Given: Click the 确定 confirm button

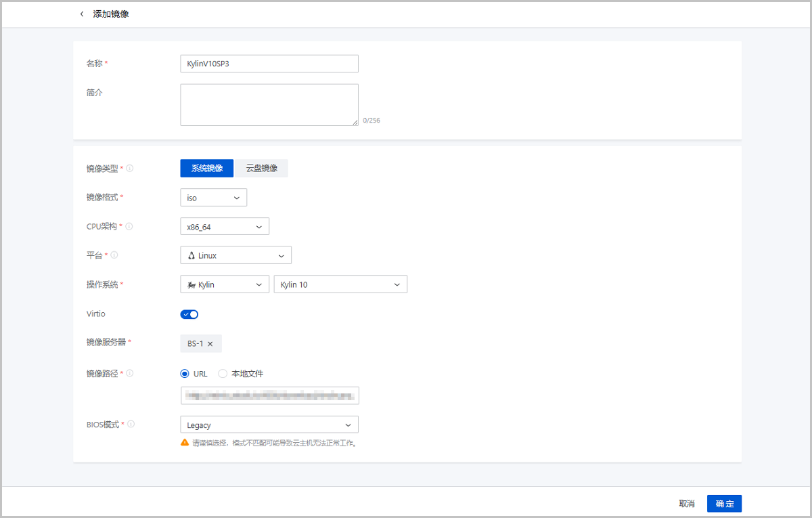Looking at the screenshot, I should click(x=724, y=504).
